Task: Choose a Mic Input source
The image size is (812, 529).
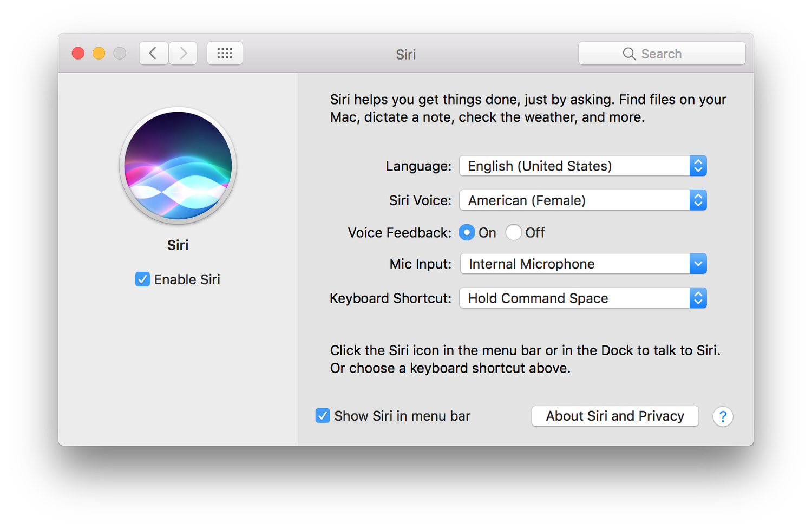Action: (582, 264)
